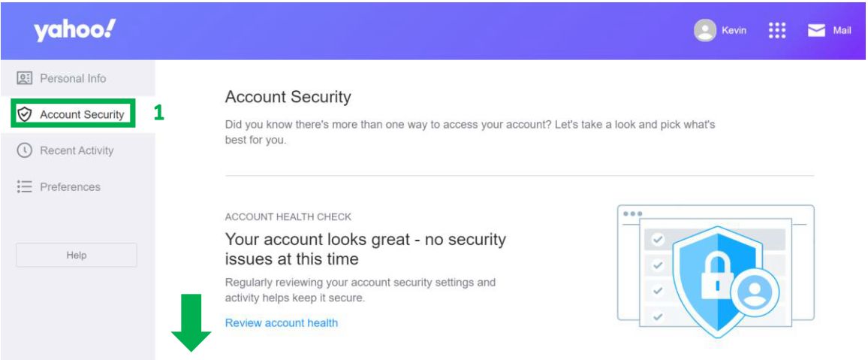Click the Help button
The height and width of the screenshot is (360, 868).
[x=77, y=256]
